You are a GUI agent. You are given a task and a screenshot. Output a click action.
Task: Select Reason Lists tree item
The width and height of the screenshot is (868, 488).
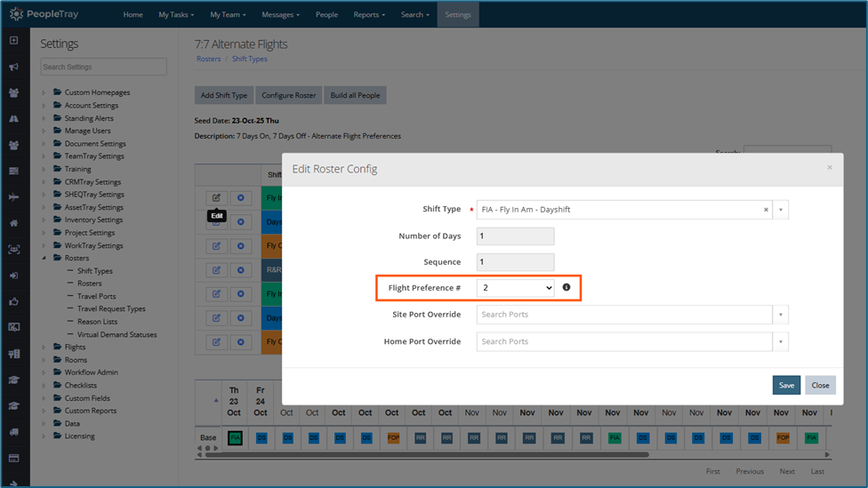click(x=98, y=322)
